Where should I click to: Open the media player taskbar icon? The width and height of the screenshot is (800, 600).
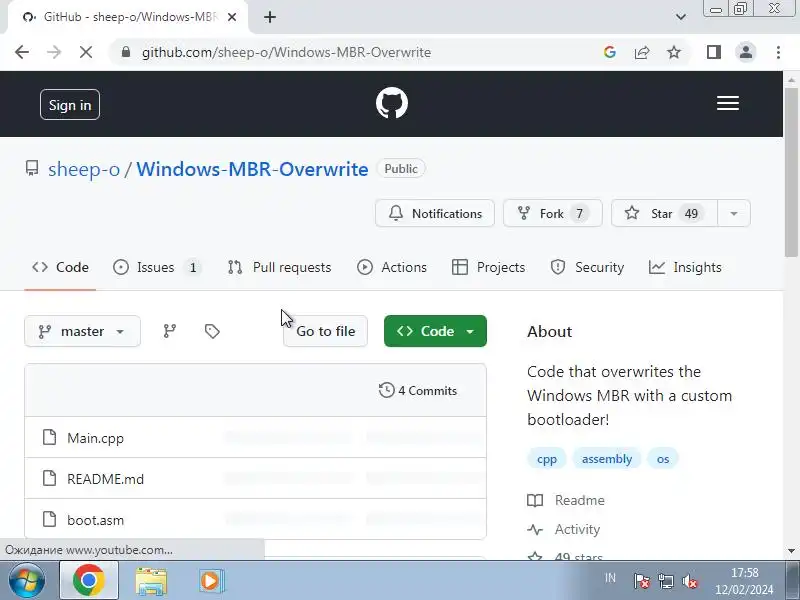pyautogui.click(x=210, y=581)
